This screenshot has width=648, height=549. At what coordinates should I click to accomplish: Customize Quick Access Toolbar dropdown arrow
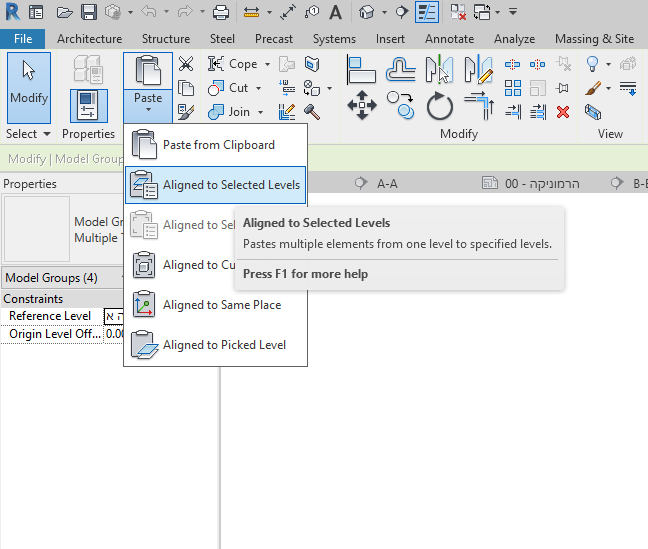tap(513, 12)
